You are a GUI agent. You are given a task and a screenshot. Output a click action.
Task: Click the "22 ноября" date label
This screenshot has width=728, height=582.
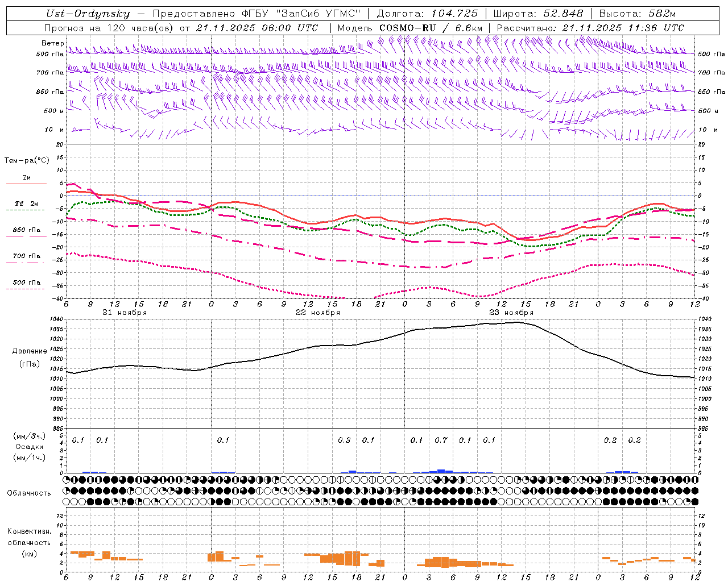tap(318, 313)
